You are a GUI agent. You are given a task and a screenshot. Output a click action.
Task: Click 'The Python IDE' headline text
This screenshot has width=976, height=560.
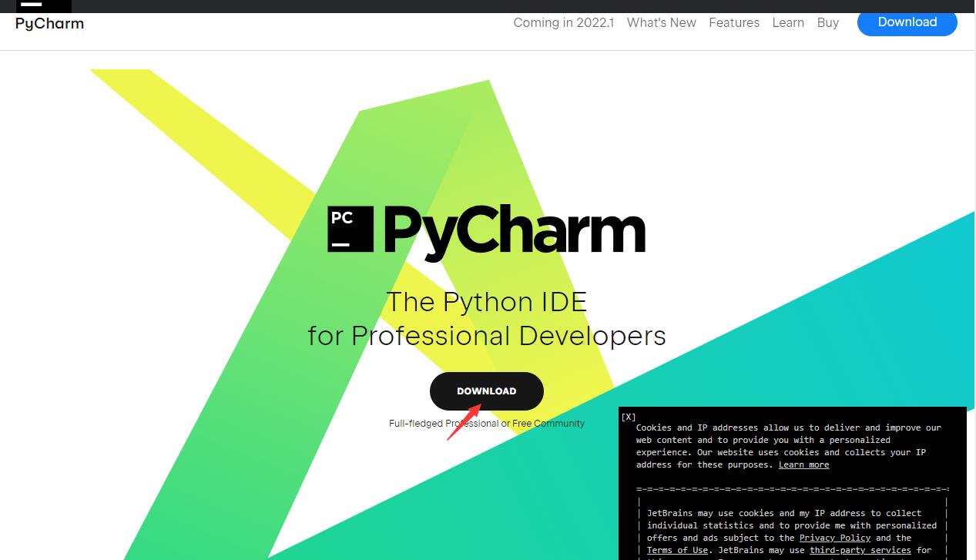pyautogui.click(x=487, y=301)
